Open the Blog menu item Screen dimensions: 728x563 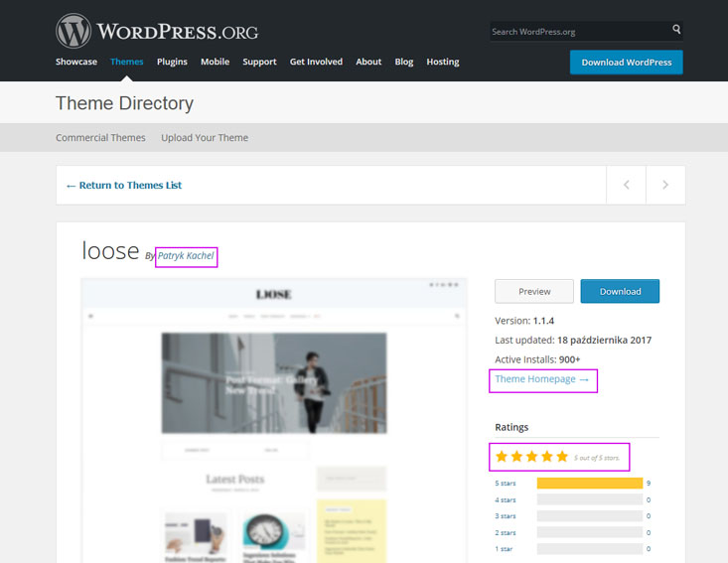click(x=404, y=62)
